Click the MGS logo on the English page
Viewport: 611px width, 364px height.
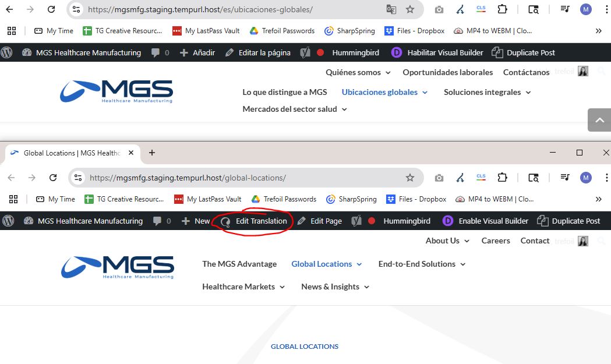pos(118,267)
